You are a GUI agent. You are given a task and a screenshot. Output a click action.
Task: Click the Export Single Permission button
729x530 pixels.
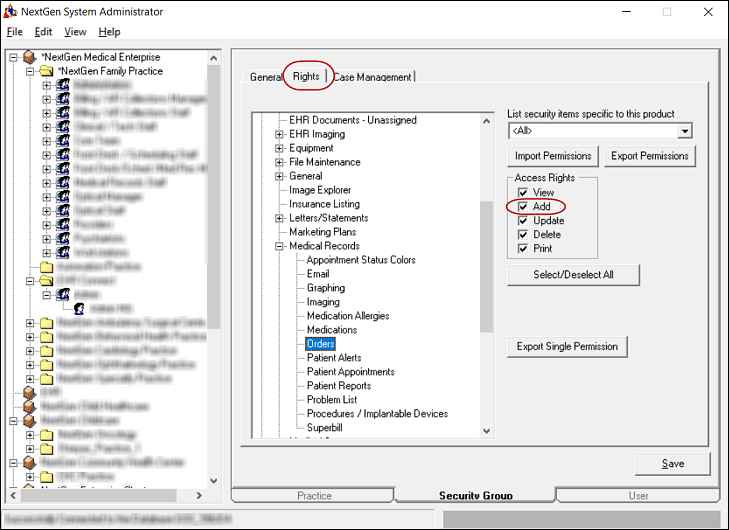[567, 347]
